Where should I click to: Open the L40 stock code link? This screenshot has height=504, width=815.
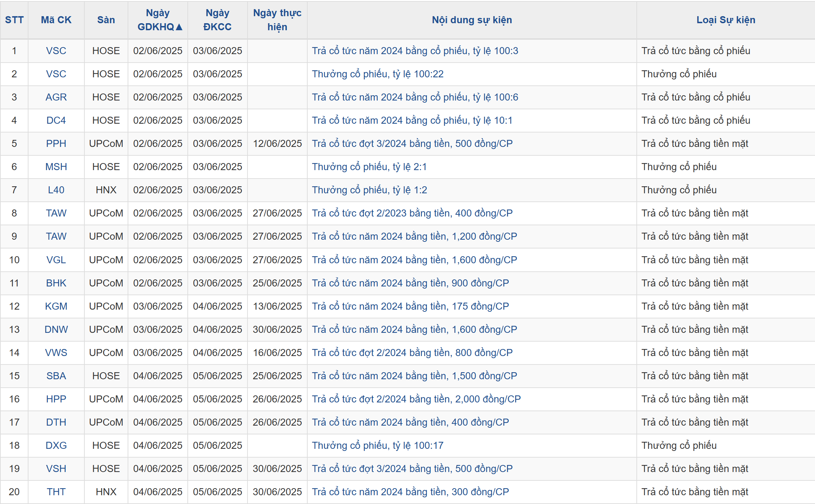56,190
